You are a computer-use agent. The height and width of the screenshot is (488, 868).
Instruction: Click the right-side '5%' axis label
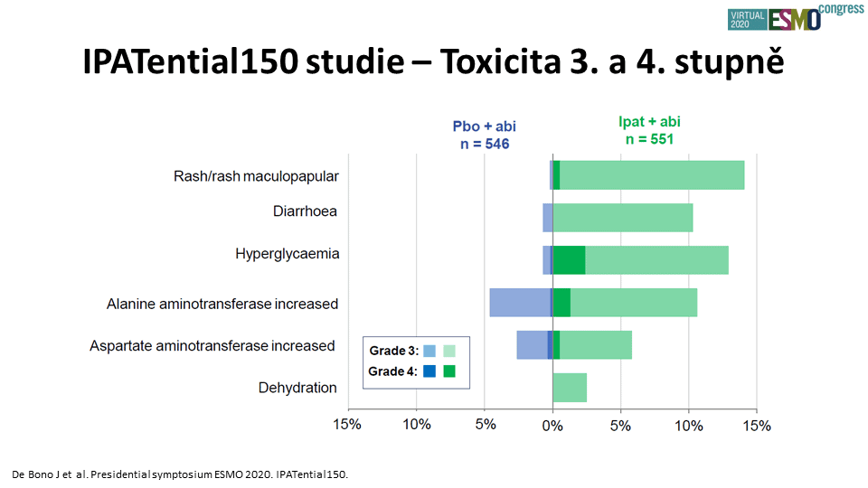(x=620, y=426)
